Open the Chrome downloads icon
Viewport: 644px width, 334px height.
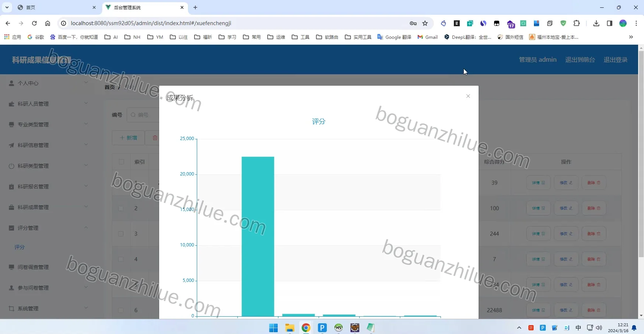click(x=596, y=23)
